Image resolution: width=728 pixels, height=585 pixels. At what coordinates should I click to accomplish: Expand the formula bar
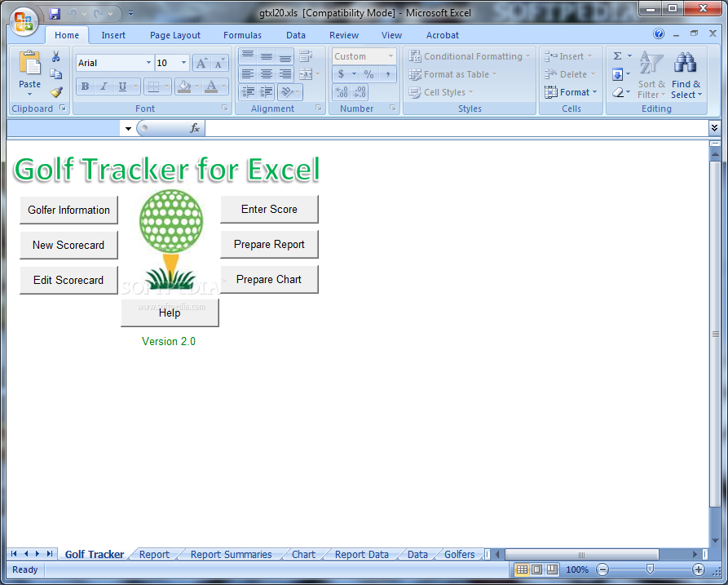[x=714, y=127]
